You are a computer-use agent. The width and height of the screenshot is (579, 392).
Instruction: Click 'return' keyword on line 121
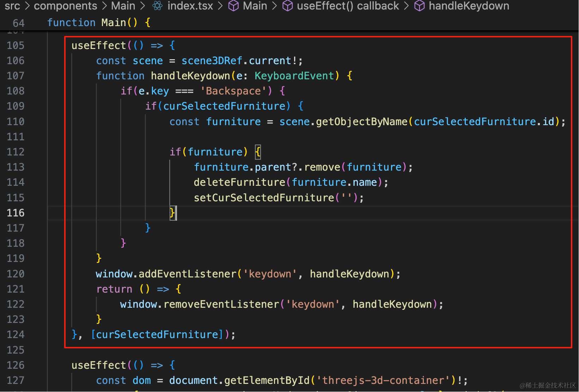(114, 289)
